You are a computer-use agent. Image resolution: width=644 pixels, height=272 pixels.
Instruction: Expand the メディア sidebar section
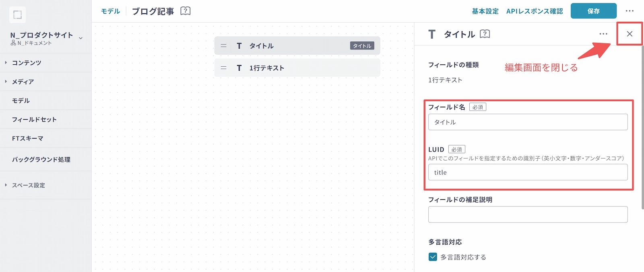pyautogui.click(x=6, y=82)
